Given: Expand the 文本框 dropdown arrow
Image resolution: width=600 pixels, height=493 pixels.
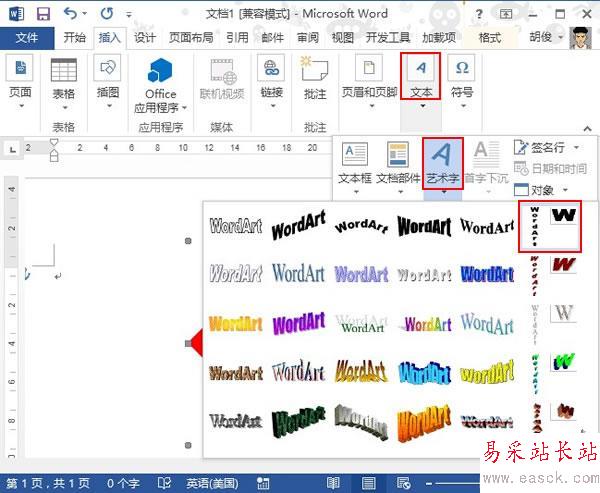Looking at the screenshot, I should [x=356, y=192].
